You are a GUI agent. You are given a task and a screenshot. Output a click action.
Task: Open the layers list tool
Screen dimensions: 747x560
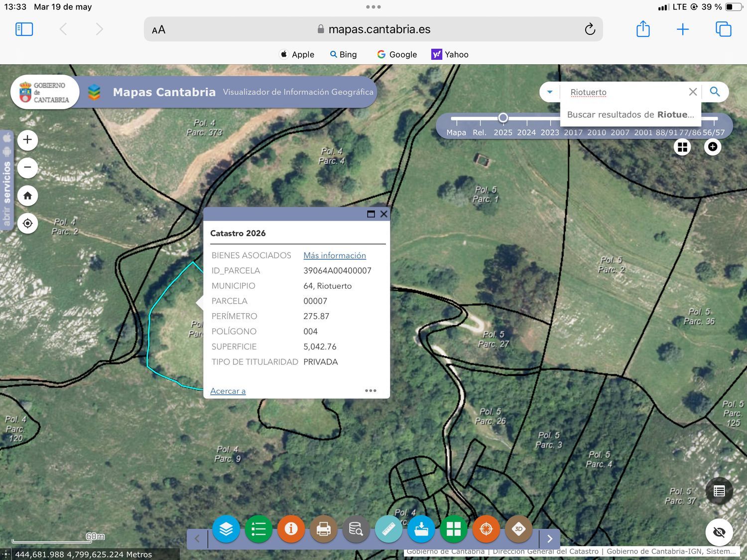pyautogui.click(x=226, y=529)
